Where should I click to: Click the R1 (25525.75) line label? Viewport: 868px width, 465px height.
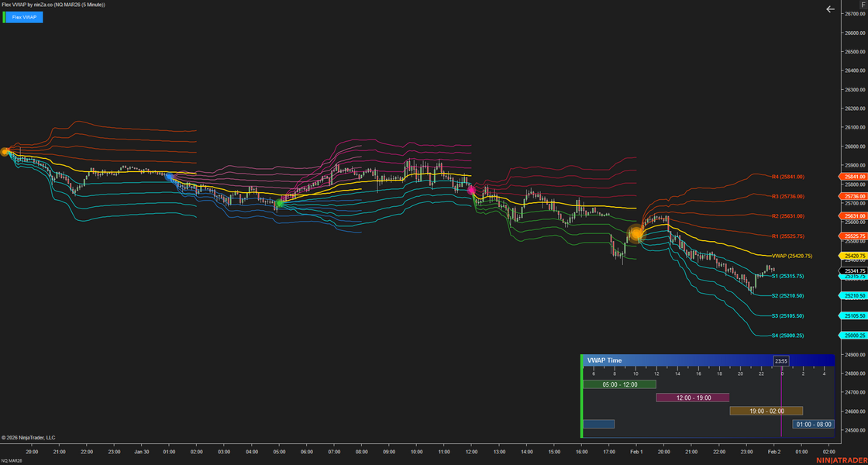[787, 236]
